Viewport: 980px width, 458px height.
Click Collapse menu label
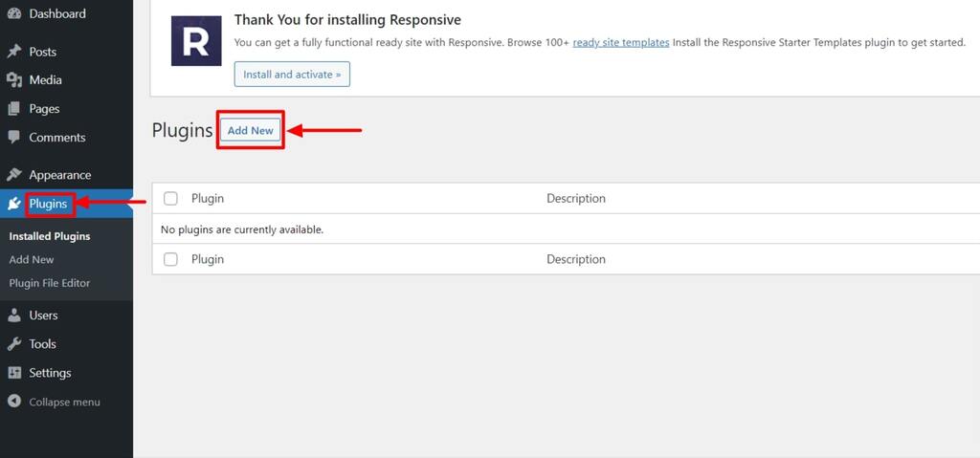[x=64, y=402]
